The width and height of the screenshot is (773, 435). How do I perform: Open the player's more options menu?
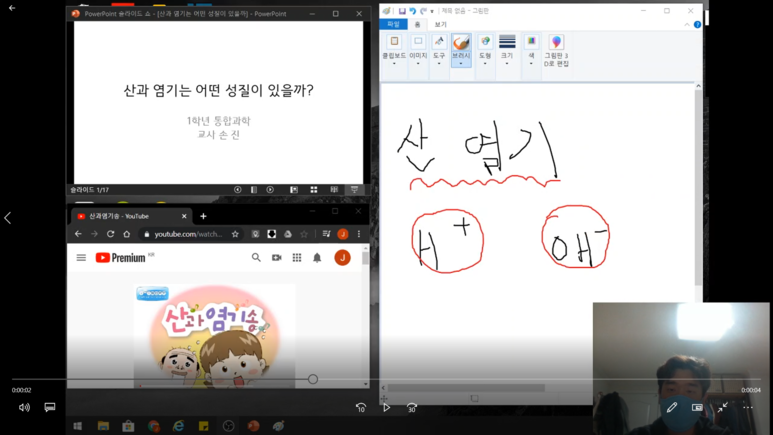(x=748, y=407)
